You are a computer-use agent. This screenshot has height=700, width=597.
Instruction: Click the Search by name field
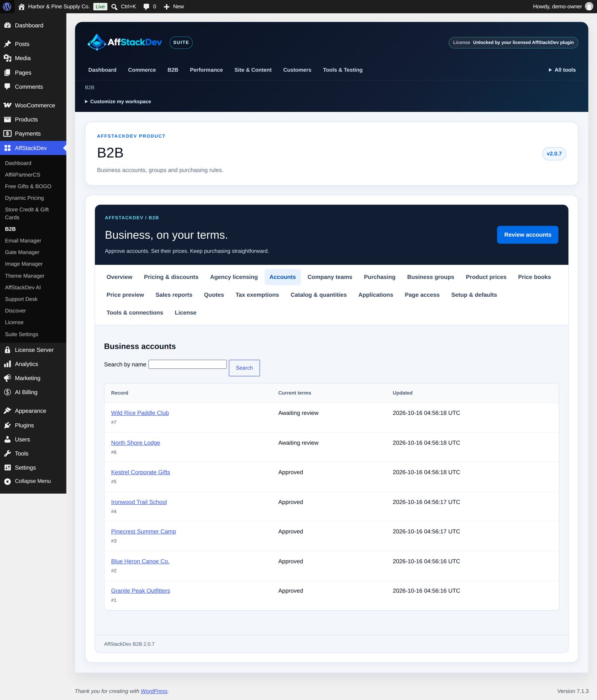pyautogui.click(x=188, y=364)
